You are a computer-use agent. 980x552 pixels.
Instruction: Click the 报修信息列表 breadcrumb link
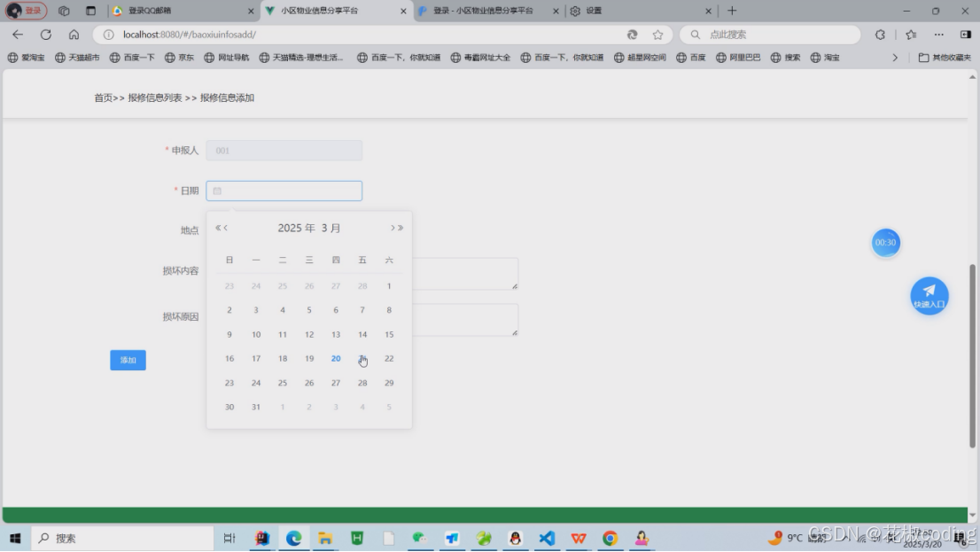click(x=155, y=98)
